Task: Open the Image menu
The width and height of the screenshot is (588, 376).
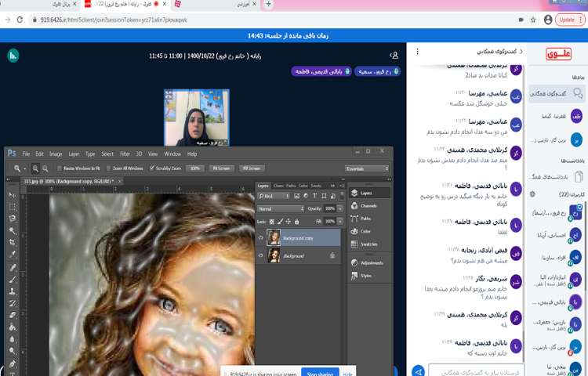Action: coord(56,154)
